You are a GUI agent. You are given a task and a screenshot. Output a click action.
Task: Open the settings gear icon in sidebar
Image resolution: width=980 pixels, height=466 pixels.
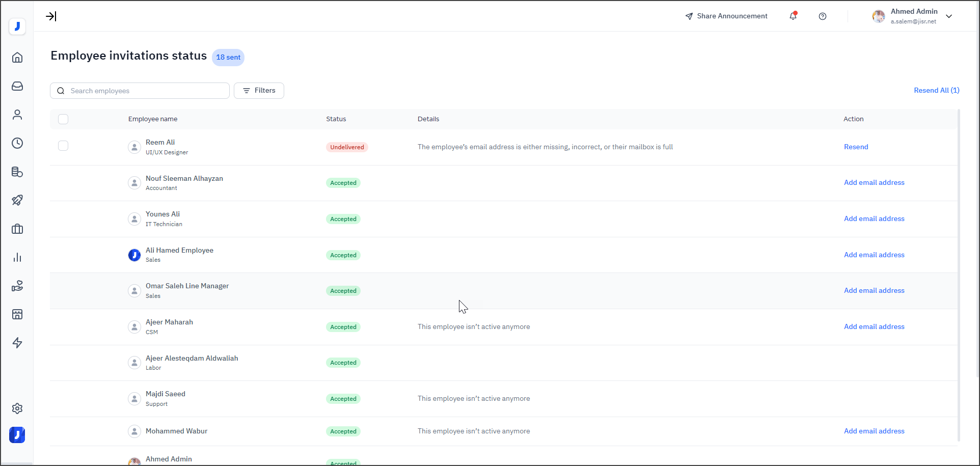coord(17,408)
